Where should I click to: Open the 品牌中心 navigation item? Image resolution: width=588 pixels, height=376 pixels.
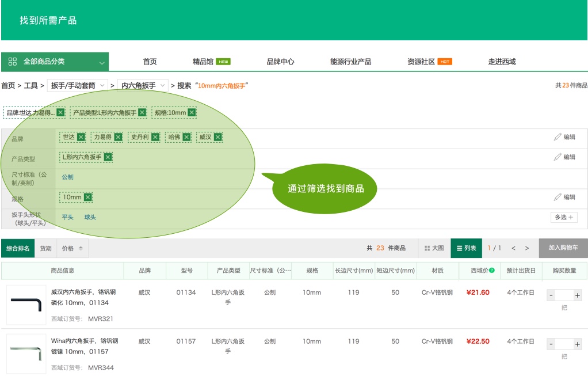tap(280, 62)
